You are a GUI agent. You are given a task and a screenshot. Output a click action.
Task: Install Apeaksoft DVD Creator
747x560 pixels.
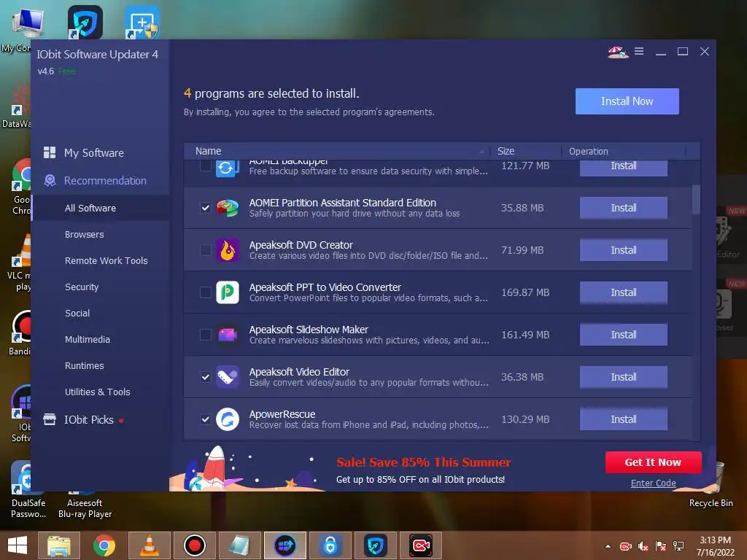pyautogui.click(x=623, y=251)
